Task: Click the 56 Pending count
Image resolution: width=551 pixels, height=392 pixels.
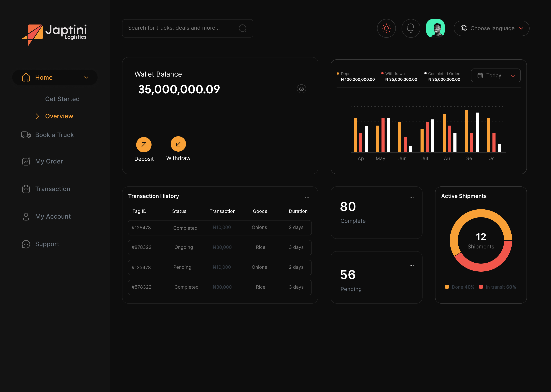Action: pyautogui.click(x=348, y=275)
